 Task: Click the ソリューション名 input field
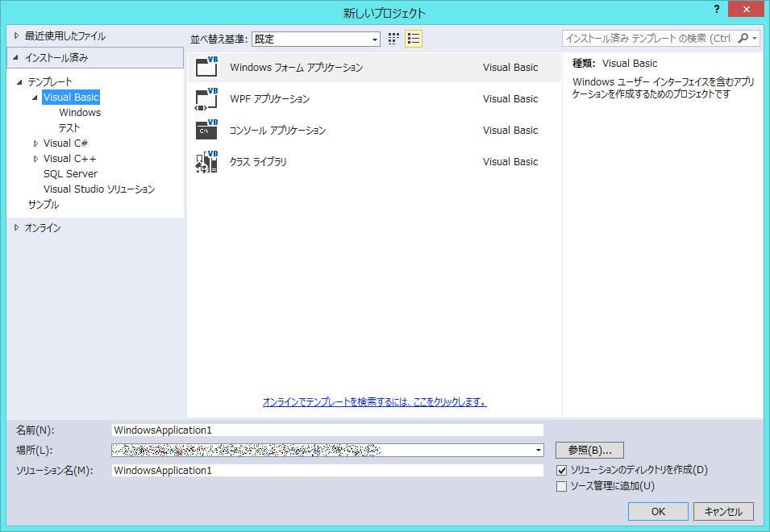pos(327,470)
